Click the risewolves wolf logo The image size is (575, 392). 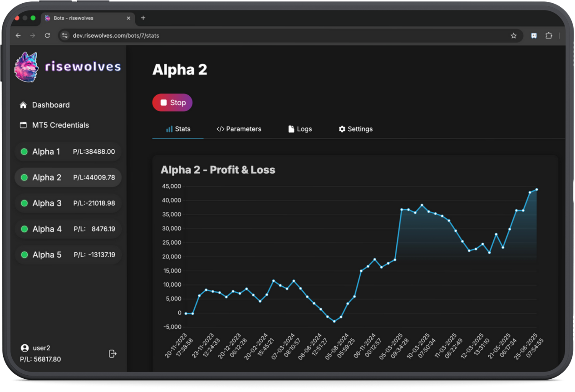tap(26, 67)
